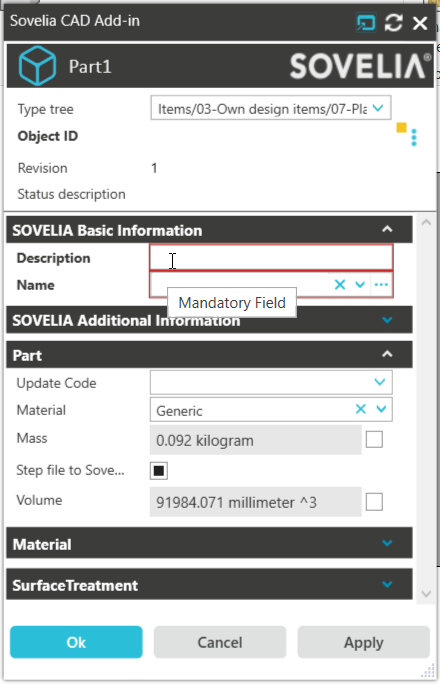Click the refresh arrows icon in title bar
The height and width of the screenshot is (684, 440).
tap(393, 23)
